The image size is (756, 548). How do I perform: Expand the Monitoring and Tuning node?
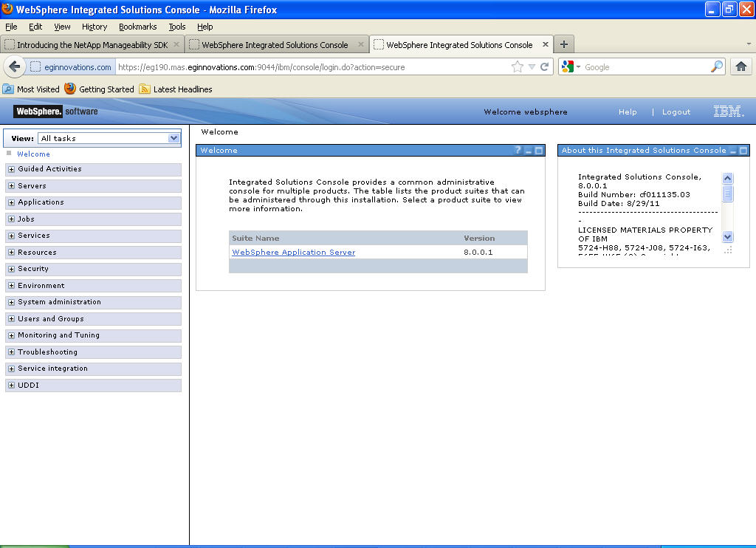tap(11, 336)
